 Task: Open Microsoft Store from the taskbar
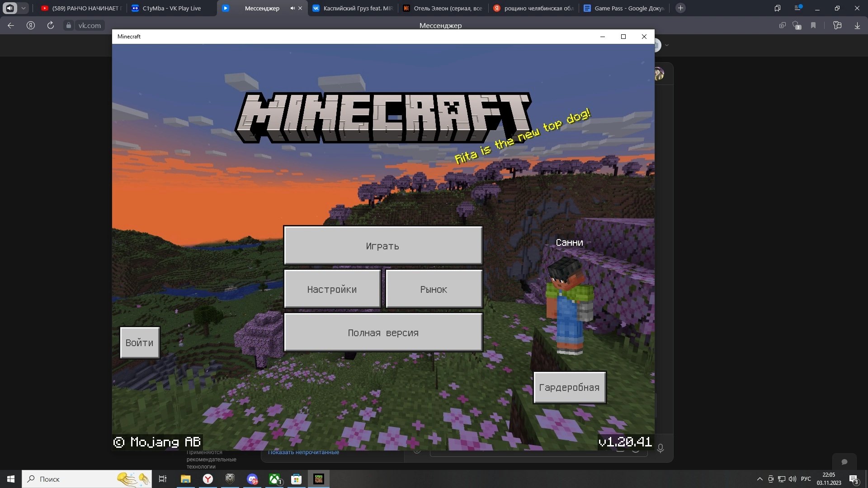(297, 479)
